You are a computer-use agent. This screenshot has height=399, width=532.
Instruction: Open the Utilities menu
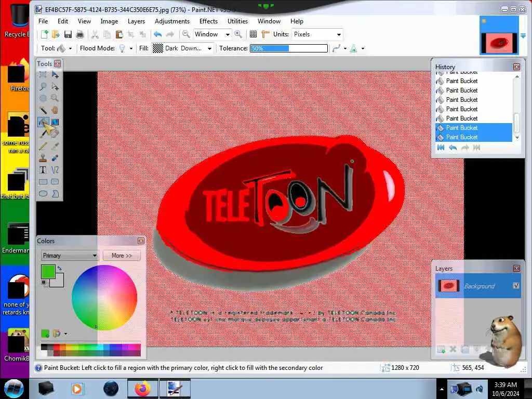(237, 21)
